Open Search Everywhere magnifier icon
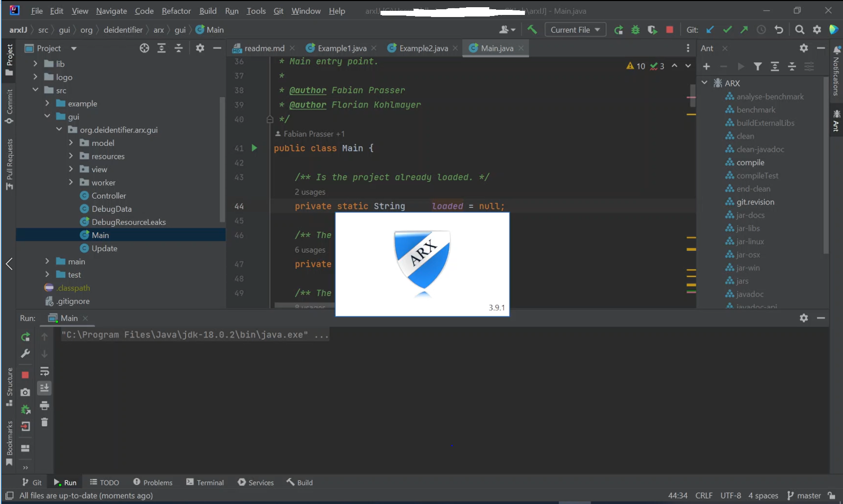The height and width of the screenshot is (504, 843). tap(800, 30)
